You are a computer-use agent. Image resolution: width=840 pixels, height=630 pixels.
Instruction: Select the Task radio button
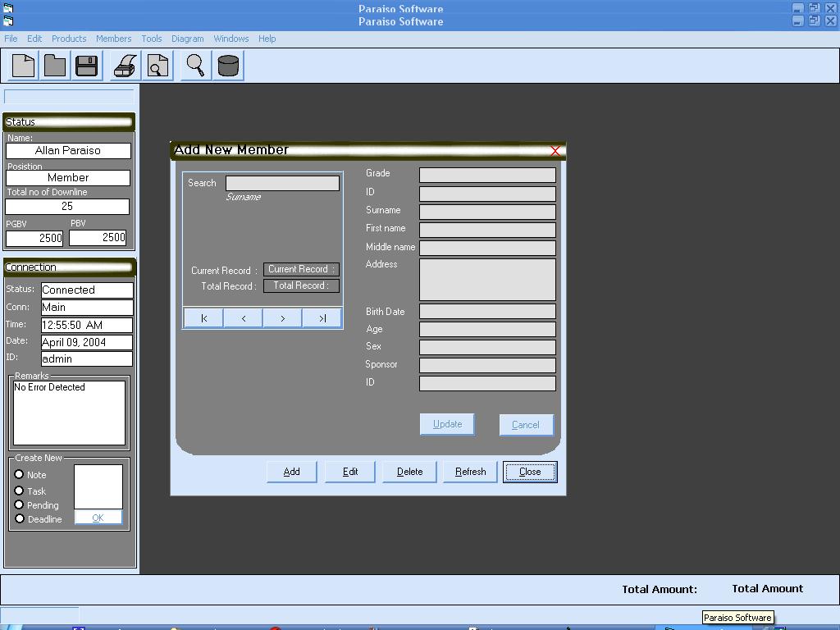pos(20,491)
